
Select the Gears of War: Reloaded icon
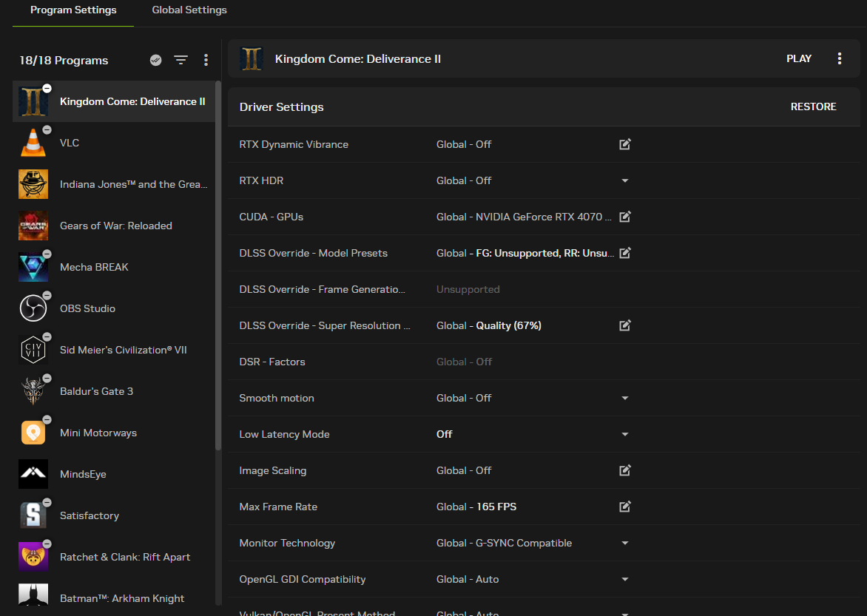(33, 226)
